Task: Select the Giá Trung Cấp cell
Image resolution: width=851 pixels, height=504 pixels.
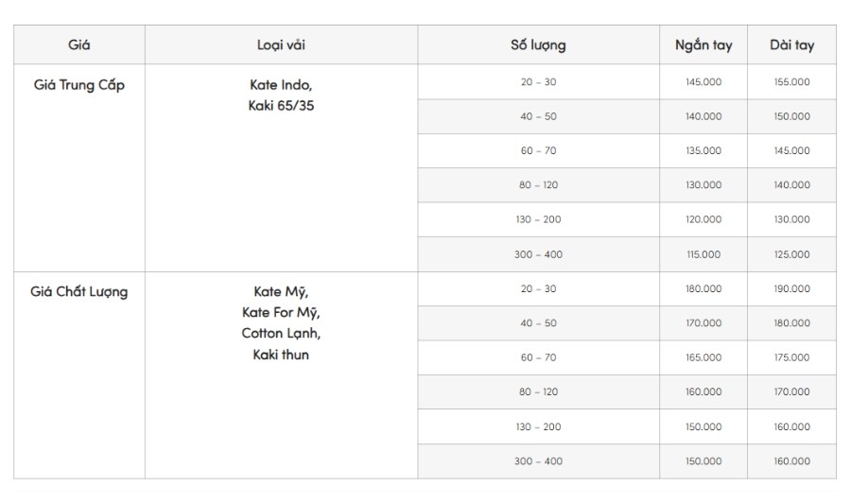Action: coord(79,167)
